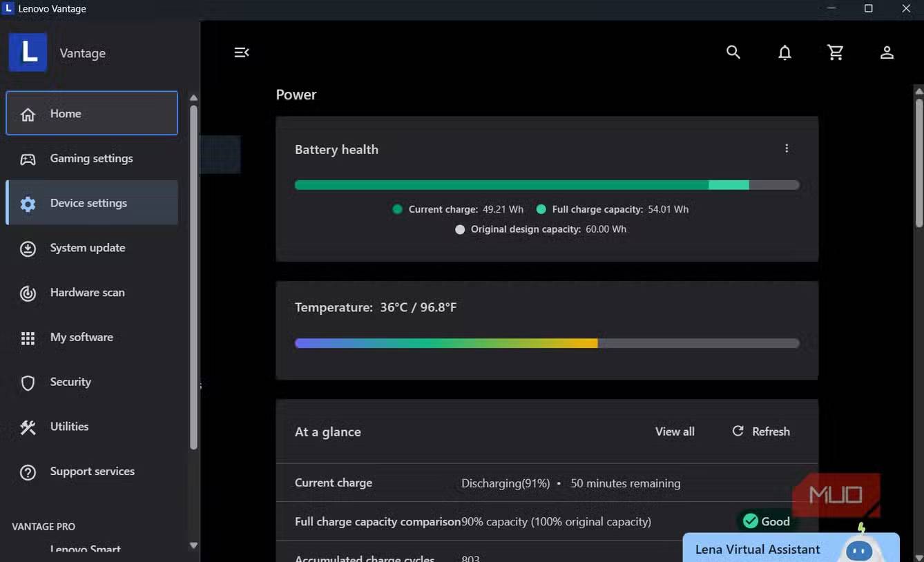Open search with the magnifier icon
The image size is (924, 562).
tap(733, 52)
